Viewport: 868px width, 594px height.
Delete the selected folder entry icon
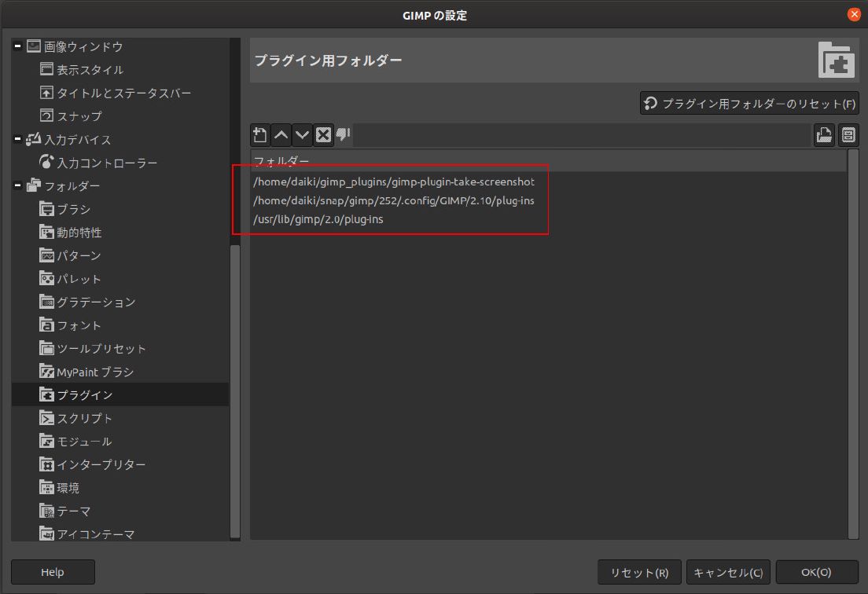click(323, 135)
